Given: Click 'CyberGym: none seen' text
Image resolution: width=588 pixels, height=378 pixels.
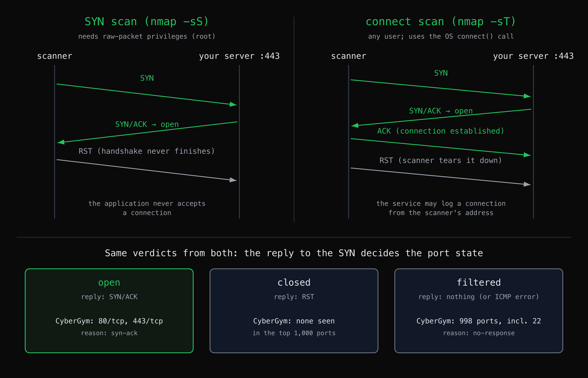Looking at the screenshot, I should (294, 321).
